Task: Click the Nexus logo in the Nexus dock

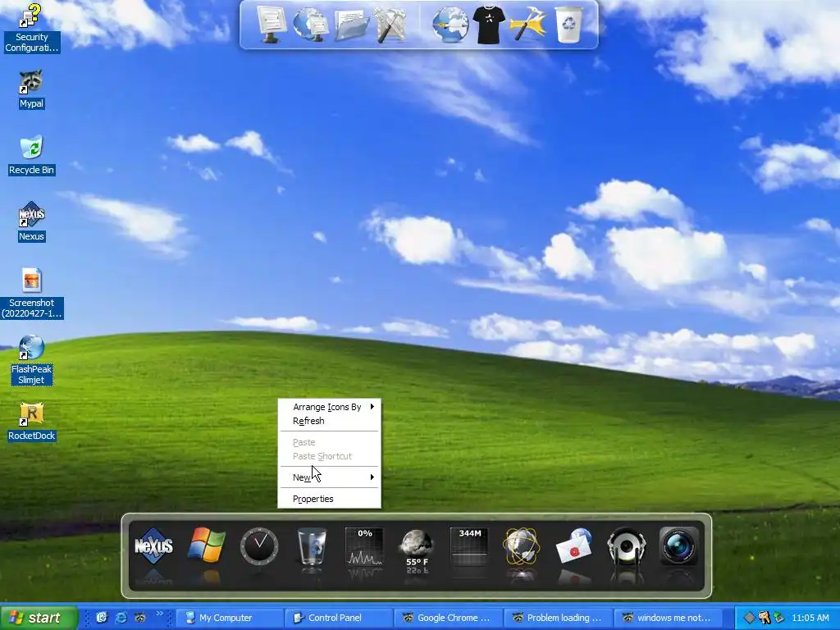Action: (153, 546)
